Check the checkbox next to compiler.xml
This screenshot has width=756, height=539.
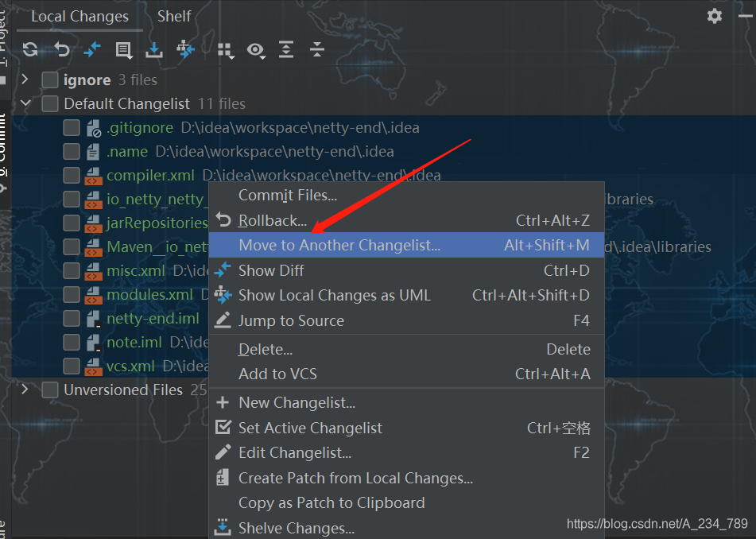click(70, 175)
